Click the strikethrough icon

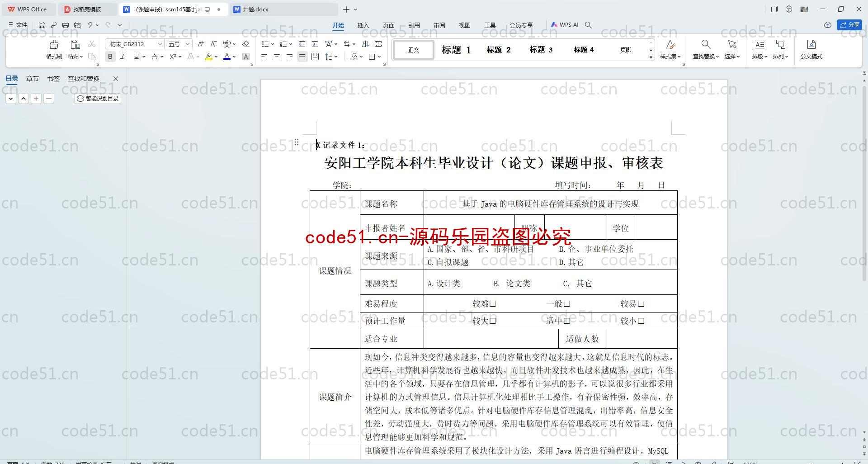155,57
